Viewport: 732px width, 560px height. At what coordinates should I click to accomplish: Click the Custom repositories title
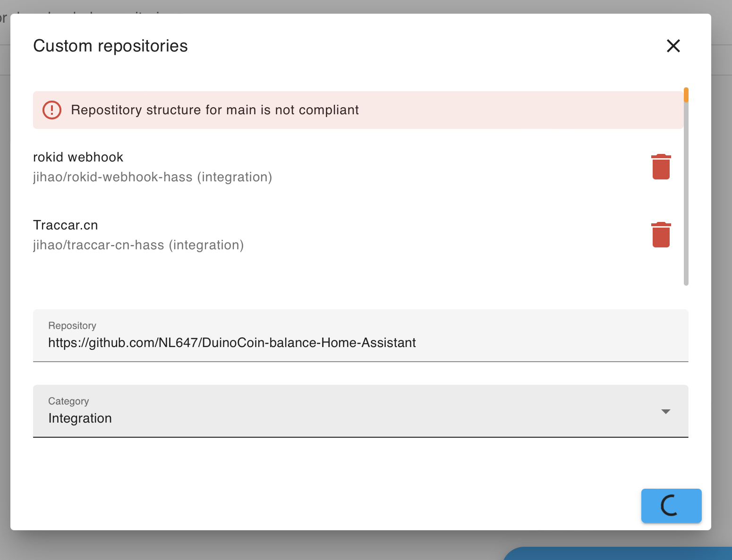(x=110, y=46)
